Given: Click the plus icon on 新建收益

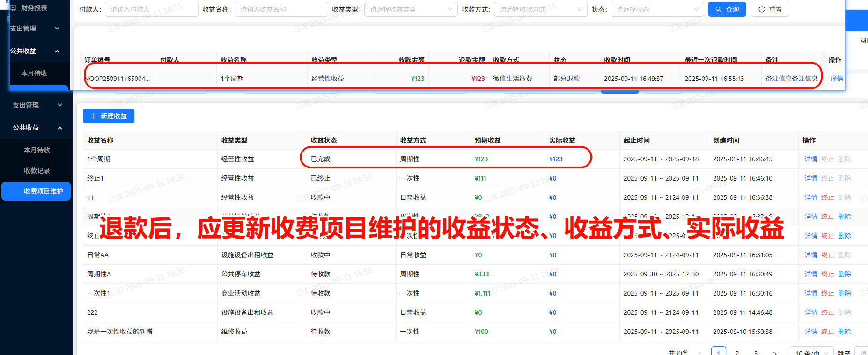Looking at the screenshot, I should point(94,116).
